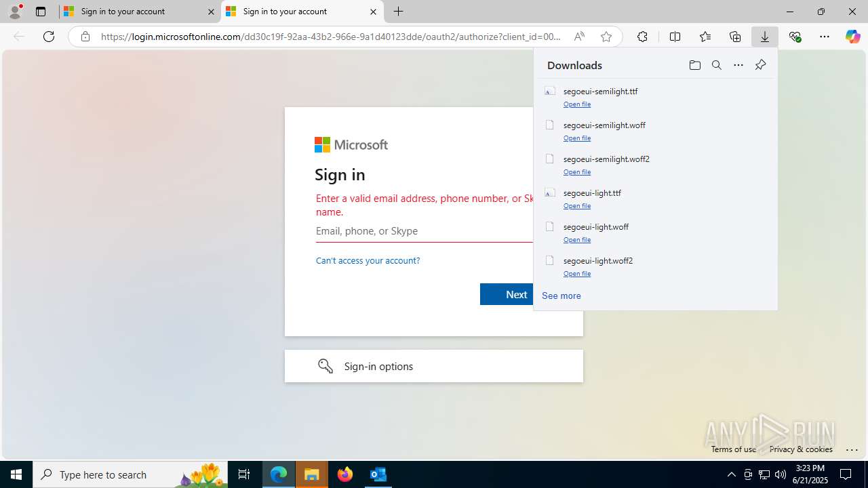Close the active Sign in tab
The width and height of the screenshot is (868, 488).
373,12
